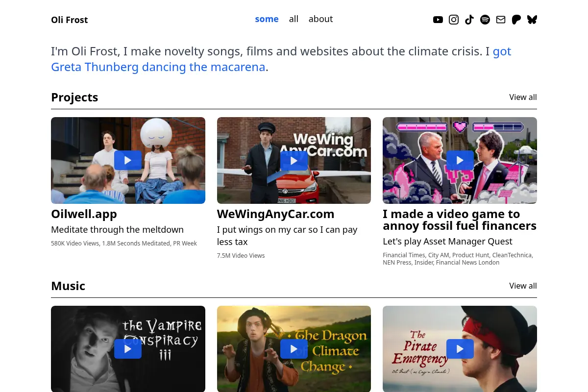This screenshot has height=392, width=588.
Task: Switch to the 'all' navigation tab
Action: pos(294,19)
